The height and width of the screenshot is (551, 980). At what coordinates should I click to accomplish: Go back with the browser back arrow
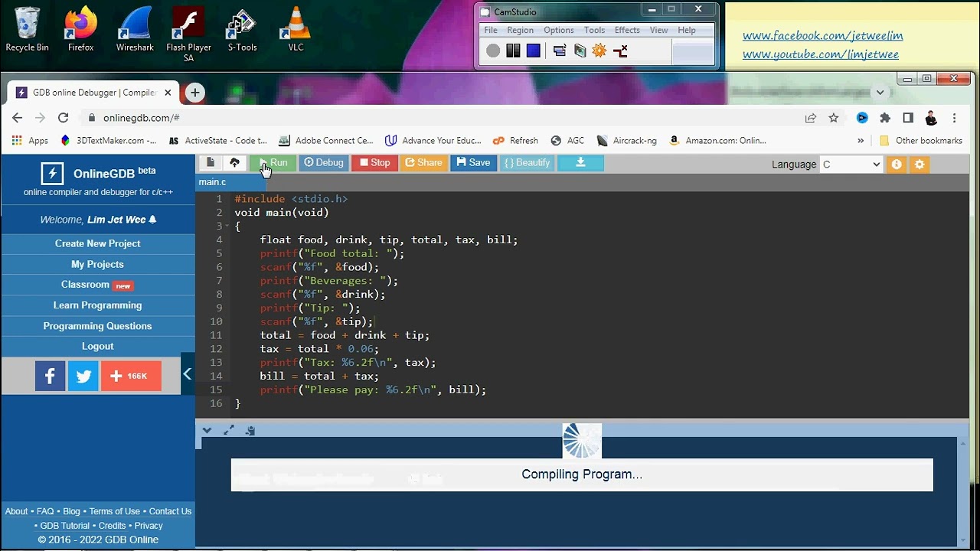18,118
